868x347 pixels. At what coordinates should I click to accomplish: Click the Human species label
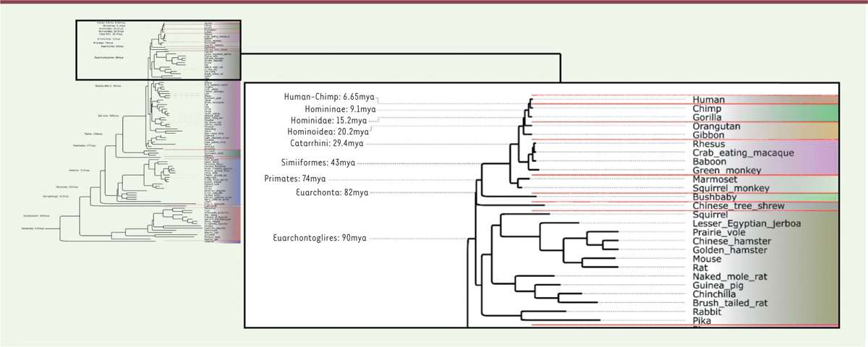tap(709, 100)
